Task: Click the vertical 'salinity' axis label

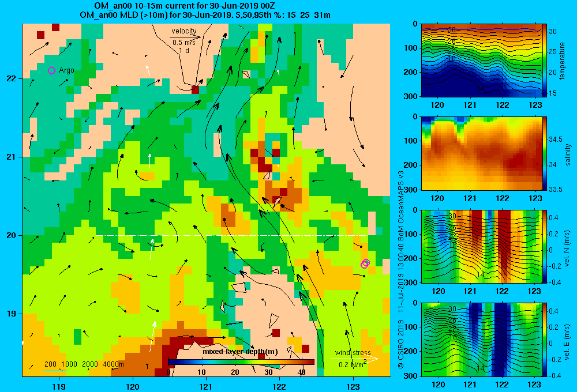Action: [568, 154]
